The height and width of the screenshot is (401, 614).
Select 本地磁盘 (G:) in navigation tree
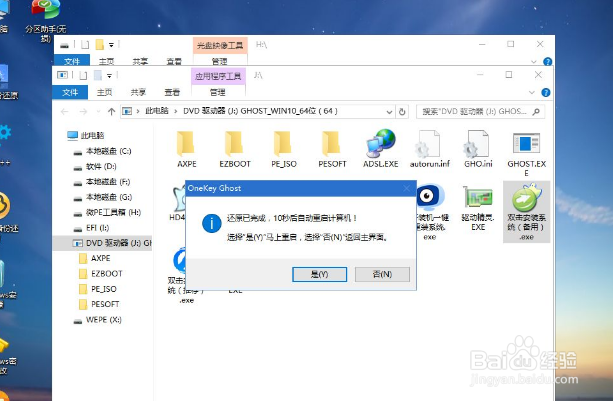click(108, 197)
